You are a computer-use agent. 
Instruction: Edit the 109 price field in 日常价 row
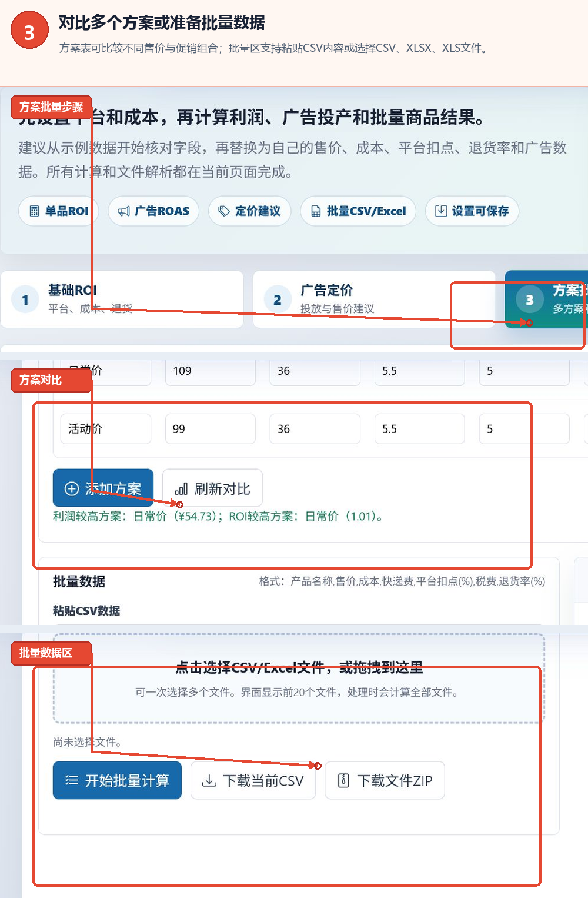(x=211, y=372)
